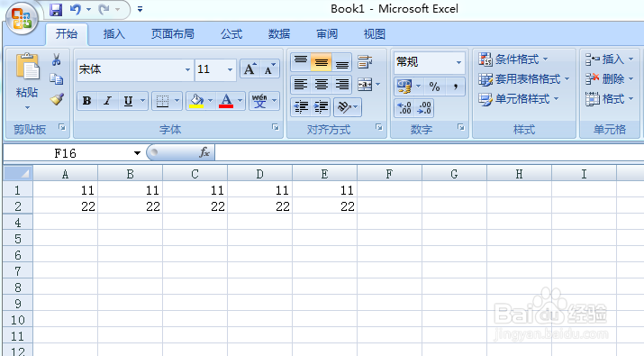Toggle bold formatting
The image size is (644, 356).
[x=86, y=101]
